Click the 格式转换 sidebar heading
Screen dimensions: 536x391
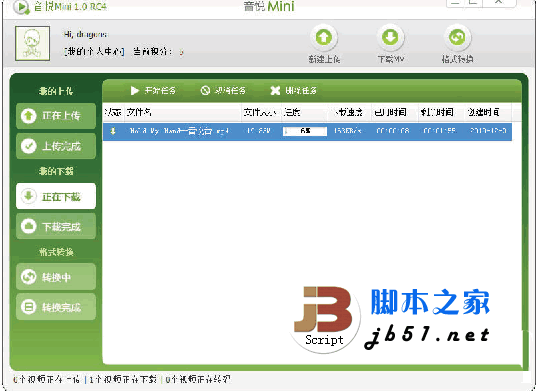56,252
